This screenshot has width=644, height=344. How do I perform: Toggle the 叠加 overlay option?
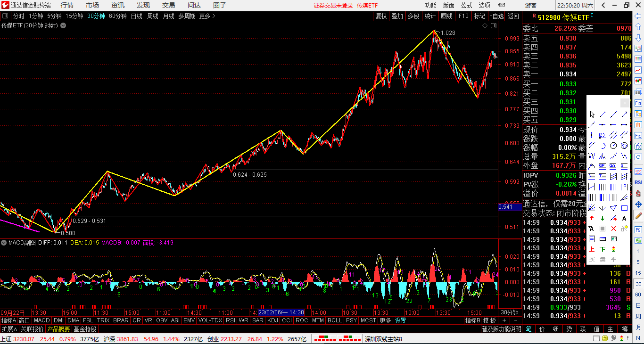pyautogui.click(x=397, y=16)
